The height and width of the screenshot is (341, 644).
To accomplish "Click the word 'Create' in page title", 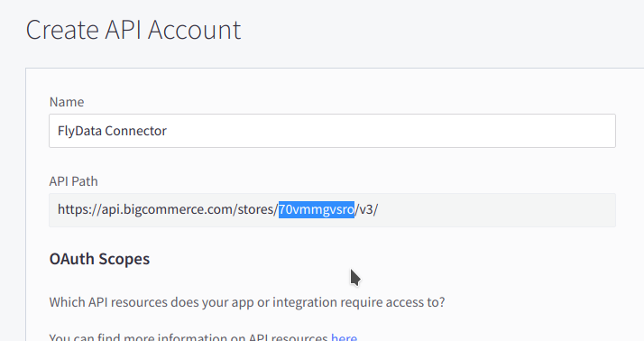I will 62,30.
